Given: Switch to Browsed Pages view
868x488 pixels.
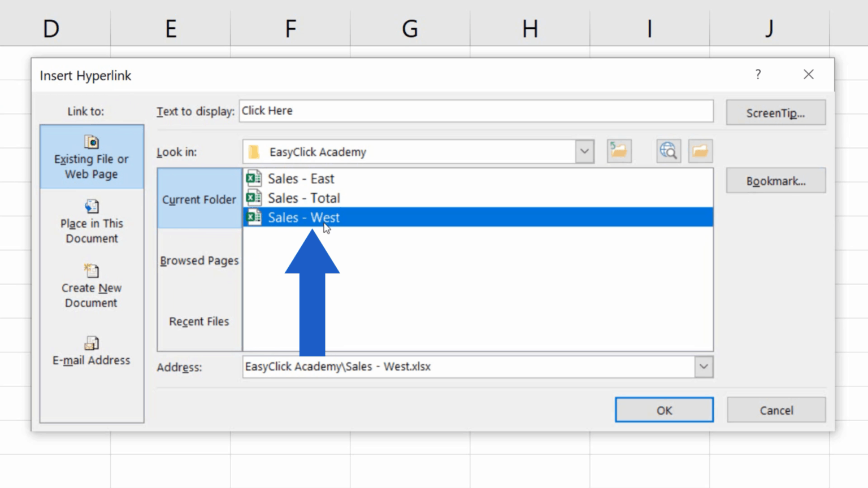Looking at the screenshot, I should click(x=199, y=260).
